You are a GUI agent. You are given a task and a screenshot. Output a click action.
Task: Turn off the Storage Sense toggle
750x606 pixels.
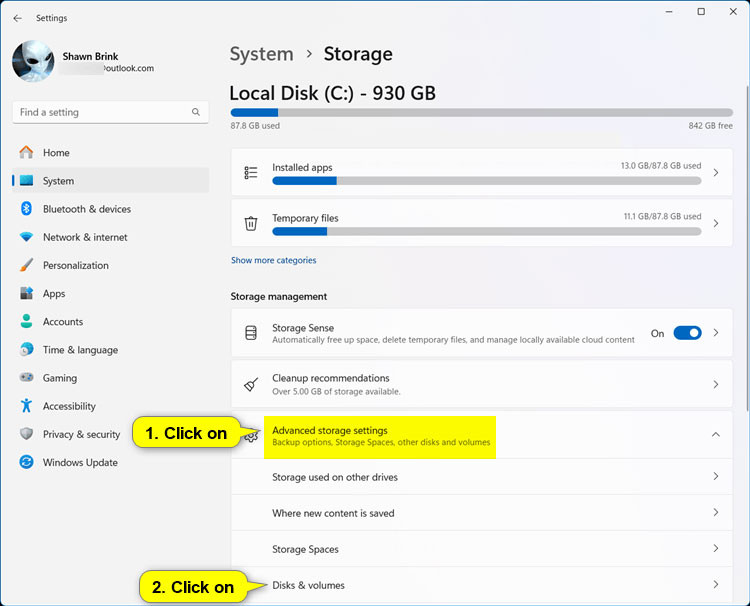click(x=687, y=333)
